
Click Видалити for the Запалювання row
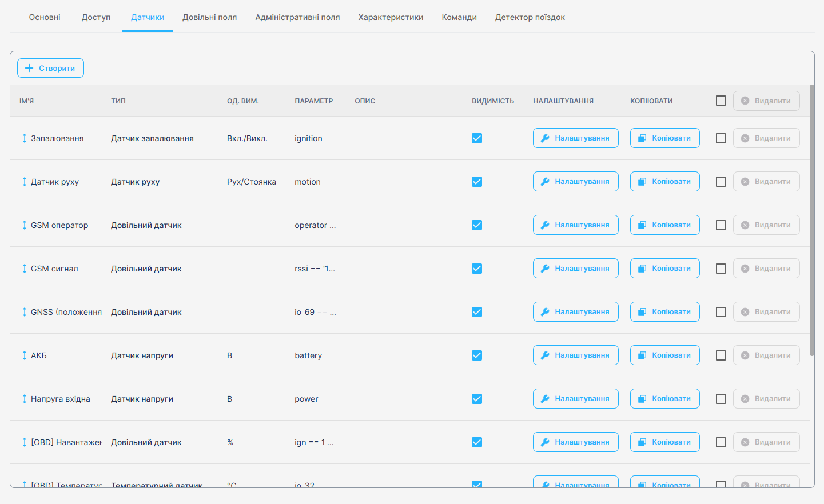pos(766,138)
